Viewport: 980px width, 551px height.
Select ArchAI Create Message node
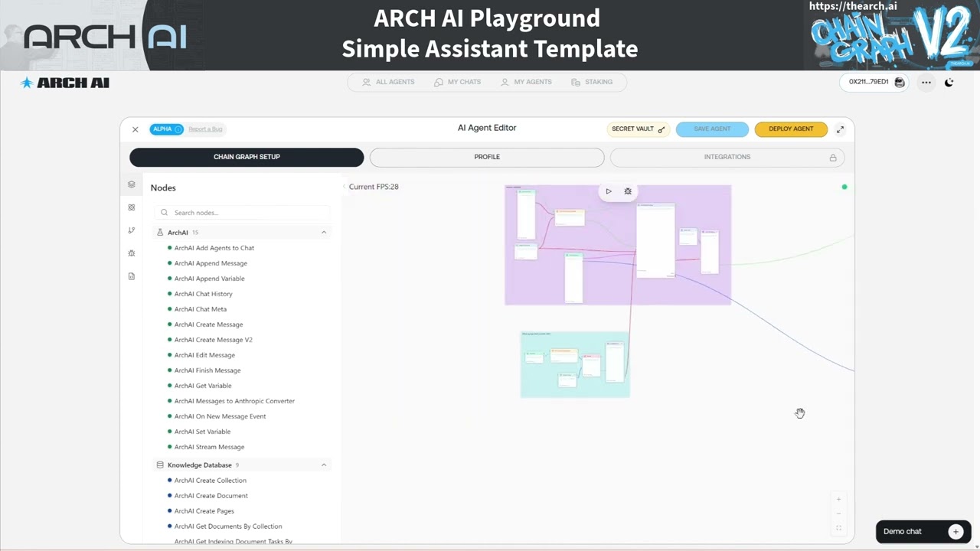[x=208, y=324]
